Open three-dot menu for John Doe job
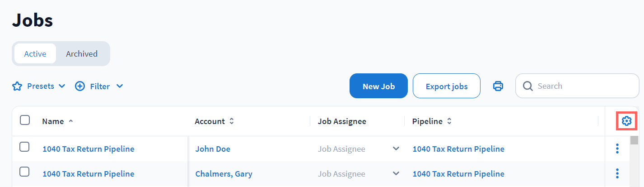Screen dimensions: 644x187 pyautogui.click(x=617, y=149)
